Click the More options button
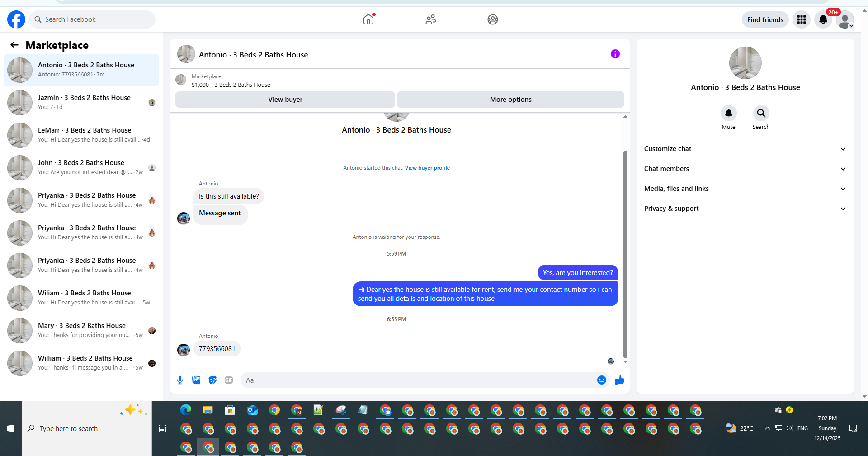Image resolution: width=868 pixels, height=456 pixels. 511,100
